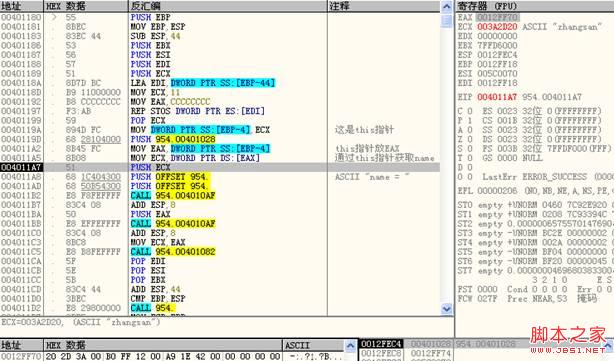Click the 反汇编 column header
Image resolution: width=614 pixels, height=361 pixels.
[228, 6]
